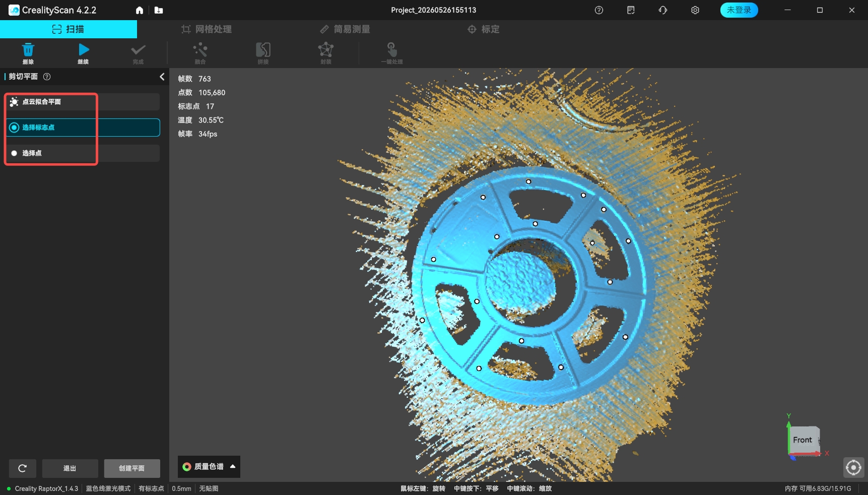The height and width of the screenshot is (495, 868).
Task: Click Creality RaptorX_1.4.3 device status
Action: click(x=43, y=488)
